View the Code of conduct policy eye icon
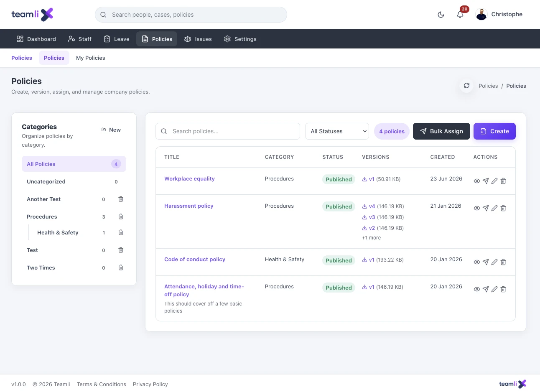The image size is (540, 392). (476, 262)
